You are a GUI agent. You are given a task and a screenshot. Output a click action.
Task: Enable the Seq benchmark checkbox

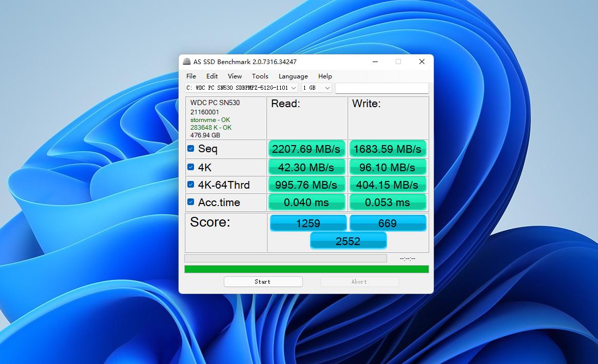[190, 149]
